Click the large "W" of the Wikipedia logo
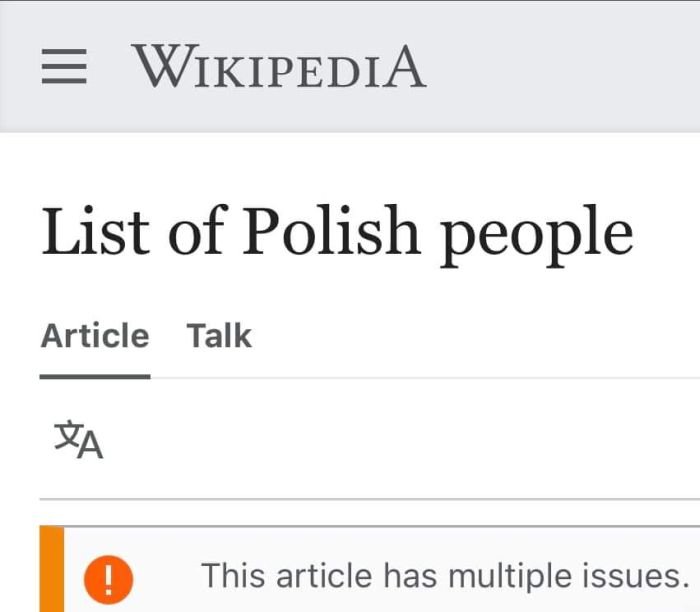Screen dimensions: 700x612 (156, 67)
